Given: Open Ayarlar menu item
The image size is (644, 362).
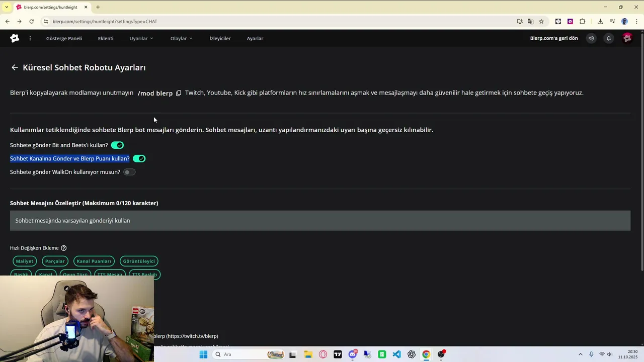Looking at the screenshot, I should point(255,38).
